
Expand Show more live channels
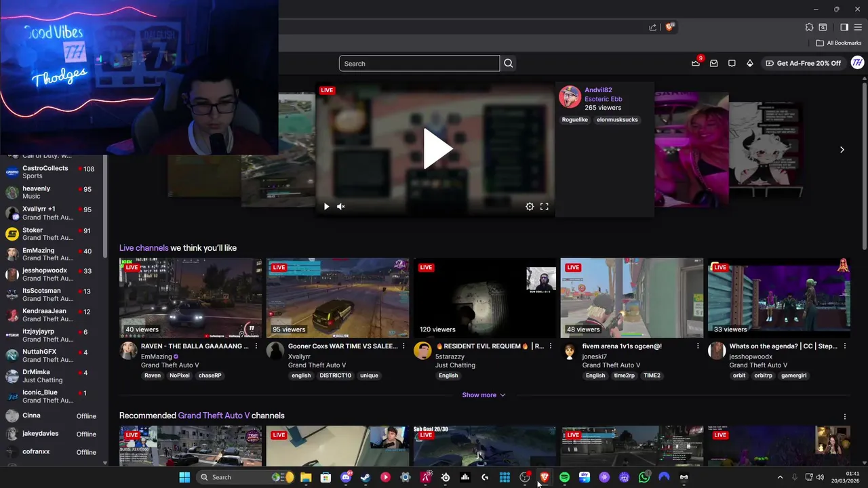tap(484, 395)
